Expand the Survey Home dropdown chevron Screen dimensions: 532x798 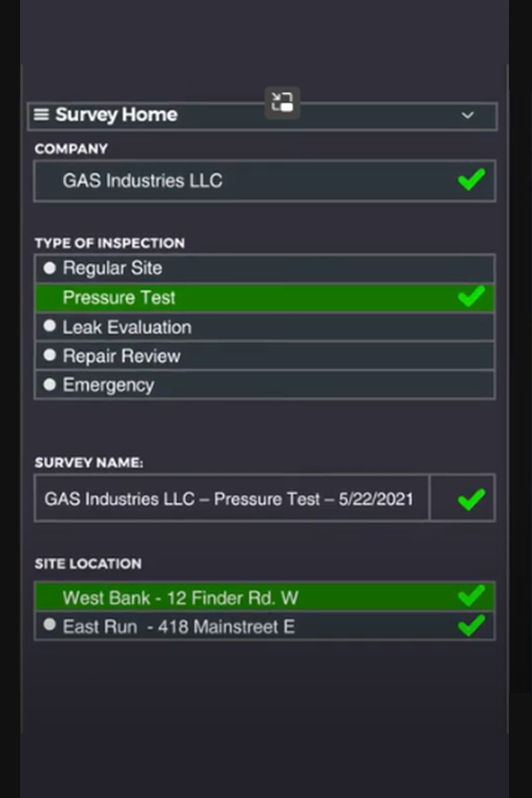tap(468, 115)
